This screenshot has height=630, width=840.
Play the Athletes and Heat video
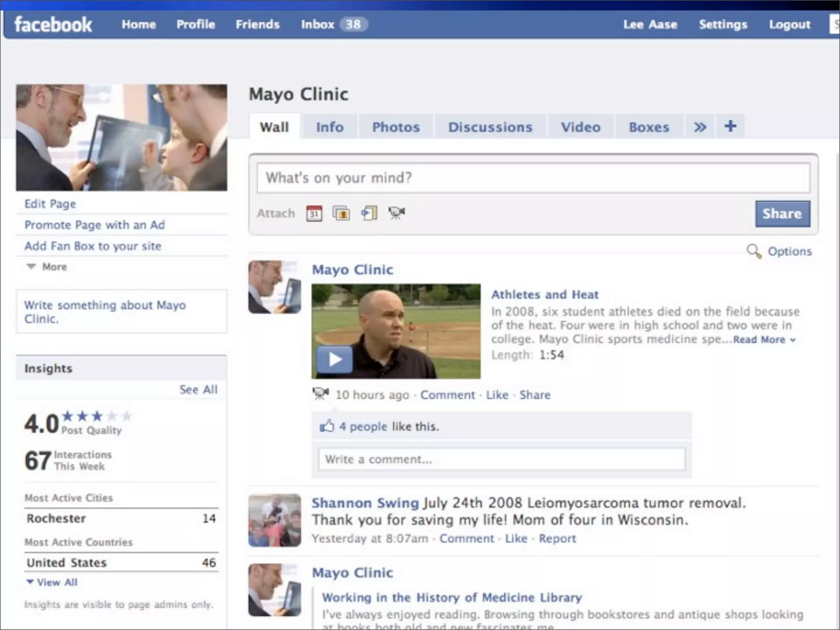(x=335, y=360)
